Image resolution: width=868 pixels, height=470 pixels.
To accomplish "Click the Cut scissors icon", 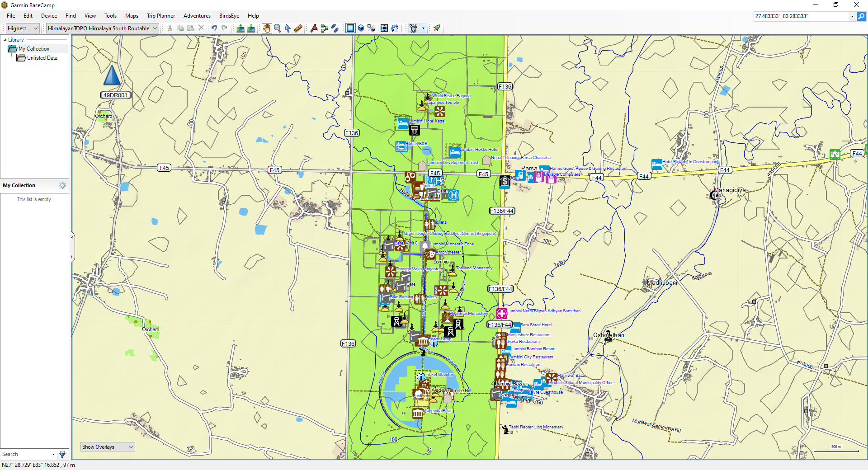I will [x=170, y=28].
